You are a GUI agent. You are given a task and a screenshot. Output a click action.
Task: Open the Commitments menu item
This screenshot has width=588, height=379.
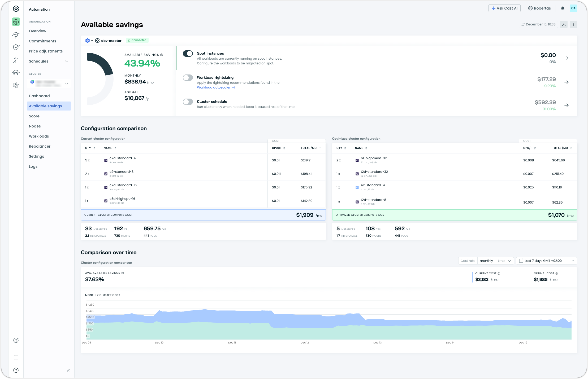[42, 41]
